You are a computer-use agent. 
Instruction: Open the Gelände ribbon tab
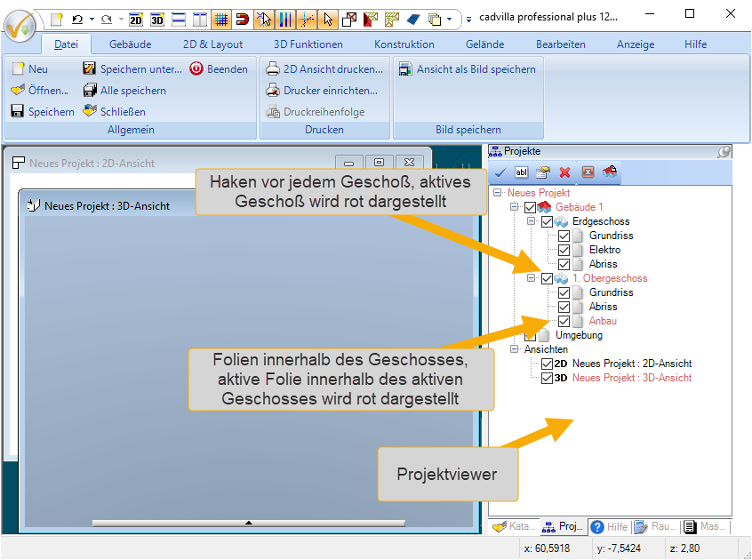click(484, 44)
